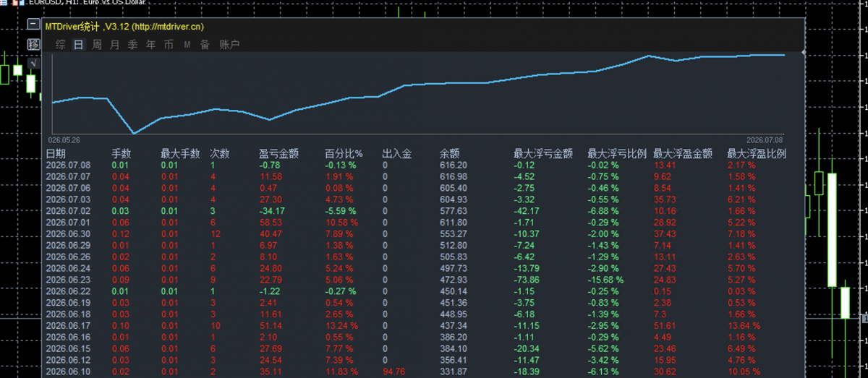Image resolution: width=868 pixels, height=378 pixels.
Task: Click the 13.24 % percentage cell
Action: (341, 326)
